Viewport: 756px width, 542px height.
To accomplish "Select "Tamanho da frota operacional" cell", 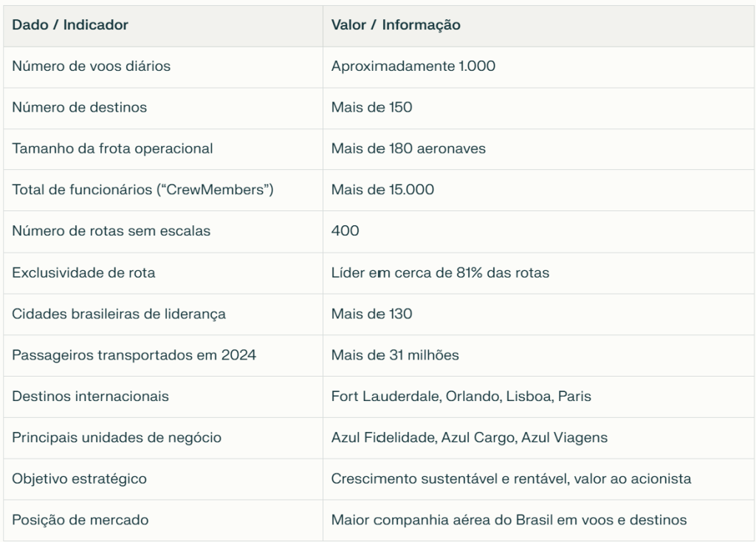I will tap(112, 148).
